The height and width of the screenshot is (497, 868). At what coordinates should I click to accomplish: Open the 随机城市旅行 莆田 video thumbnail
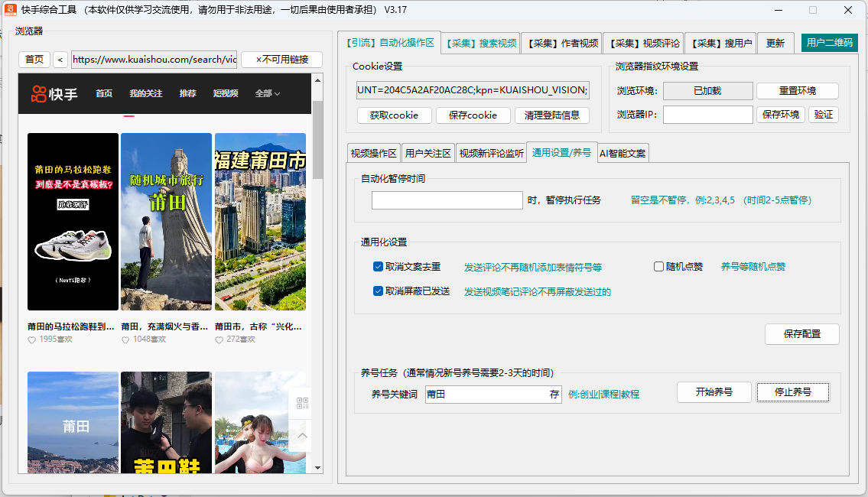point(166,222)
